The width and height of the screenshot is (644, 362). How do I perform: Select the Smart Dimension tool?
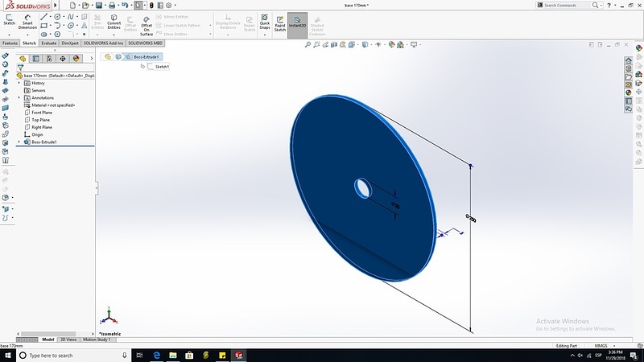coord(27,22)
